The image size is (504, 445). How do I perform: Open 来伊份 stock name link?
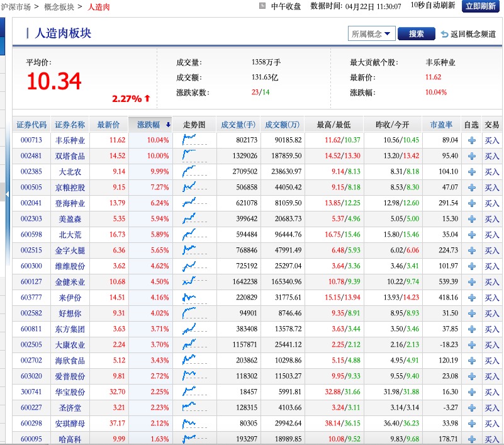69,298
